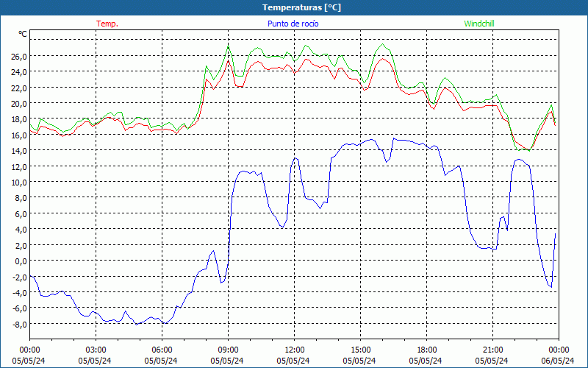Click the '20,0' y-axis value
Image resolution: width=588 pixels, height=368 pixels.
[x=20, y=103]
